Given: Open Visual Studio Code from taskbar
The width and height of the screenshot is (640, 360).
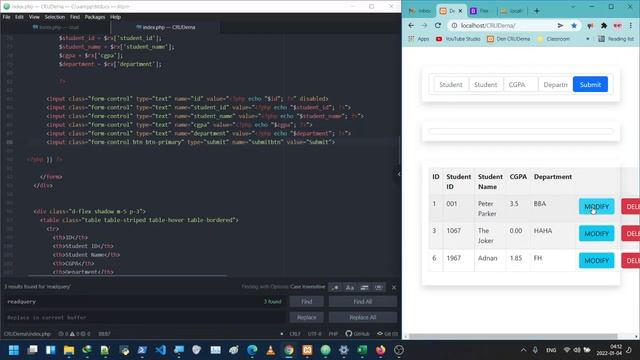Looking at the screenshot, I should point(160,350).
